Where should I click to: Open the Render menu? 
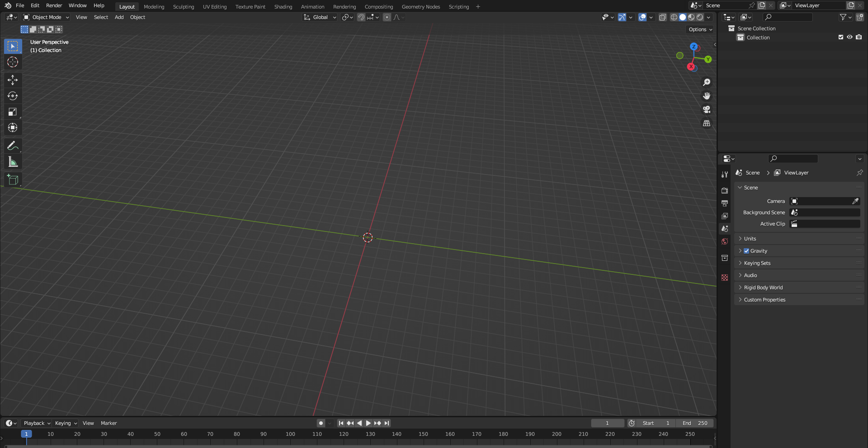[54, 5]
